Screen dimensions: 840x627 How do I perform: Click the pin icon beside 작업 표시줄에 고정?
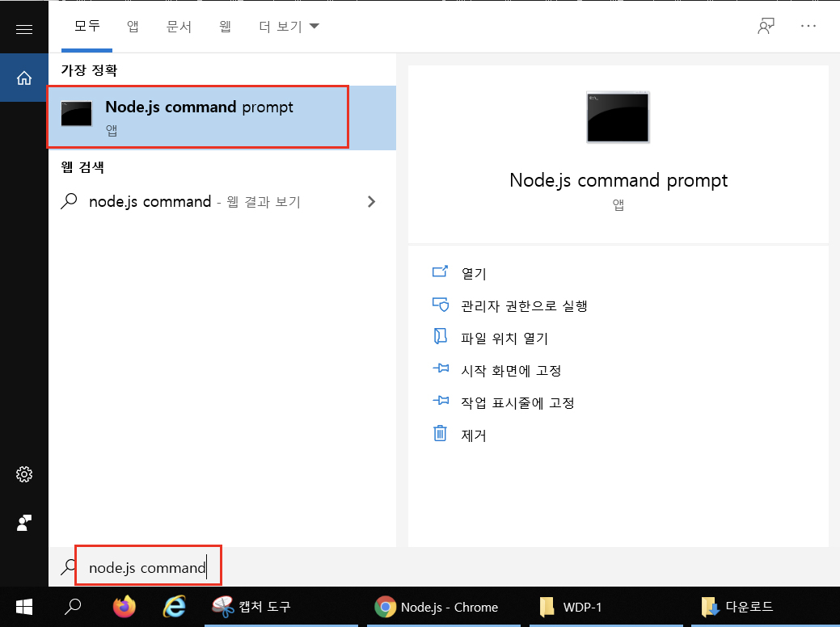tap(441, 401)
